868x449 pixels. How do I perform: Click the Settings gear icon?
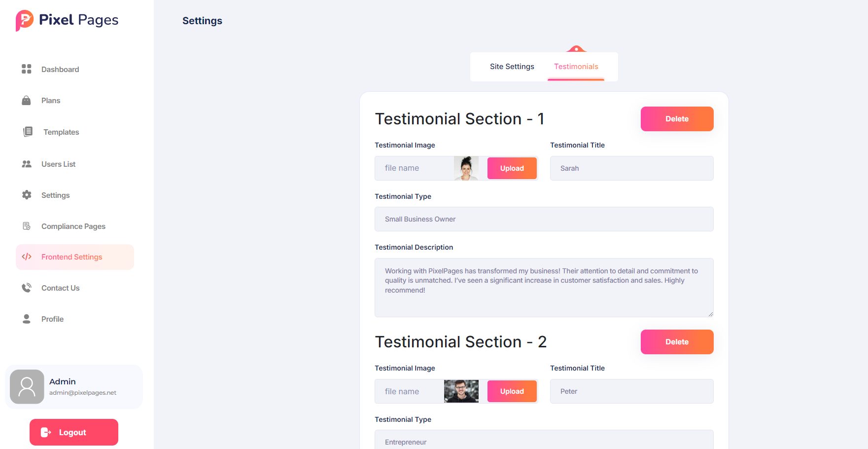[27, 195]
